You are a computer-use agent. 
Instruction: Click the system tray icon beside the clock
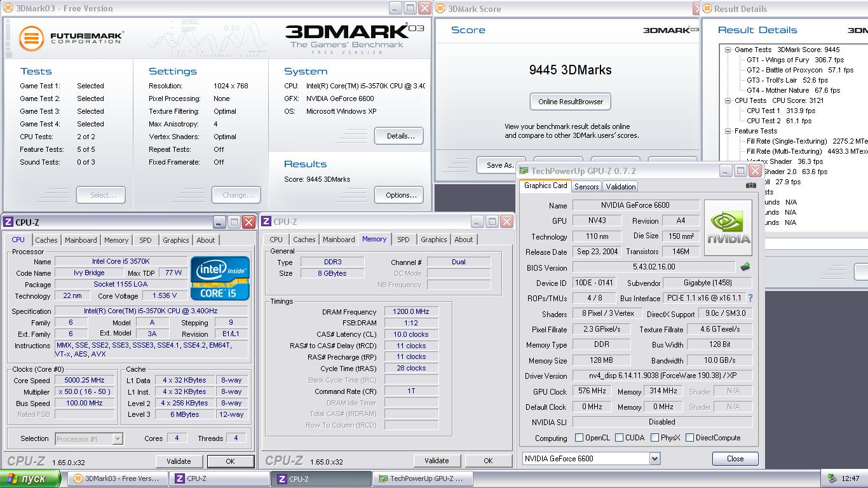click(x=832, y=478)
